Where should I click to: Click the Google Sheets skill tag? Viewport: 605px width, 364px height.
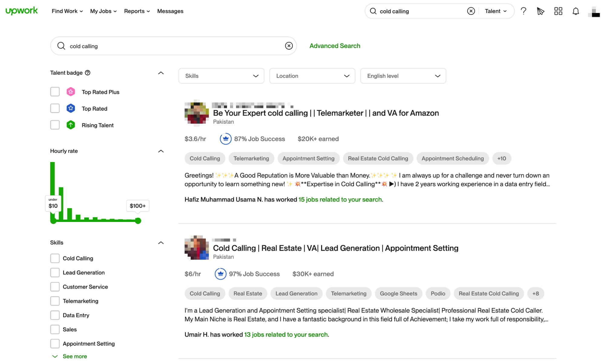pyautogui.click(x=398, y=294)
